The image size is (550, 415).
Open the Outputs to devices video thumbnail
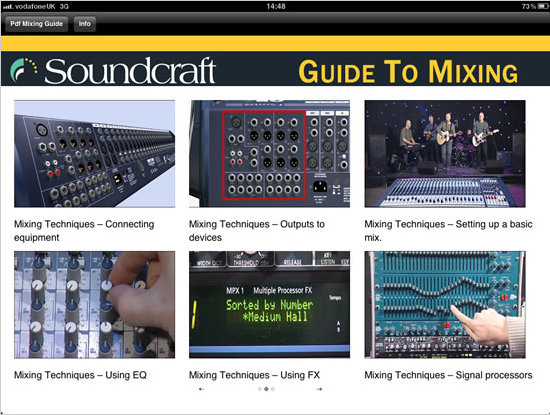pyautogui.click(x=269, y=154)
